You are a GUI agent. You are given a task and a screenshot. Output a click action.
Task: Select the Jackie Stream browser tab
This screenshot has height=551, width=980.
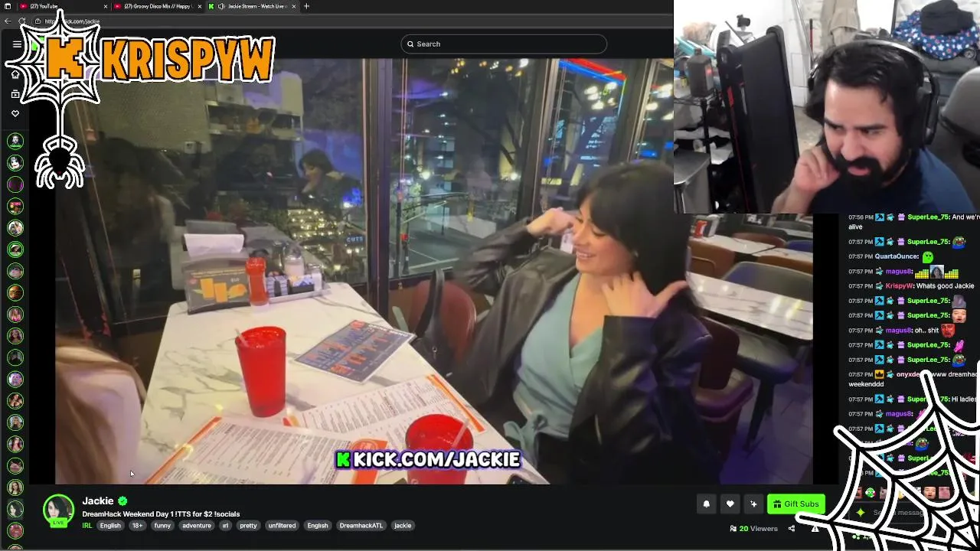253,6
